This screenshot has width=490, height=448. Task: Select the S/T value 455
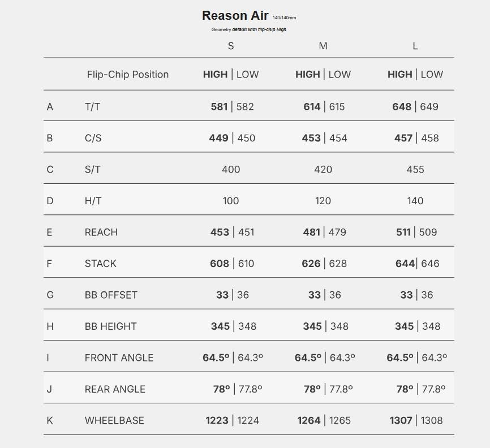(415, 169)
